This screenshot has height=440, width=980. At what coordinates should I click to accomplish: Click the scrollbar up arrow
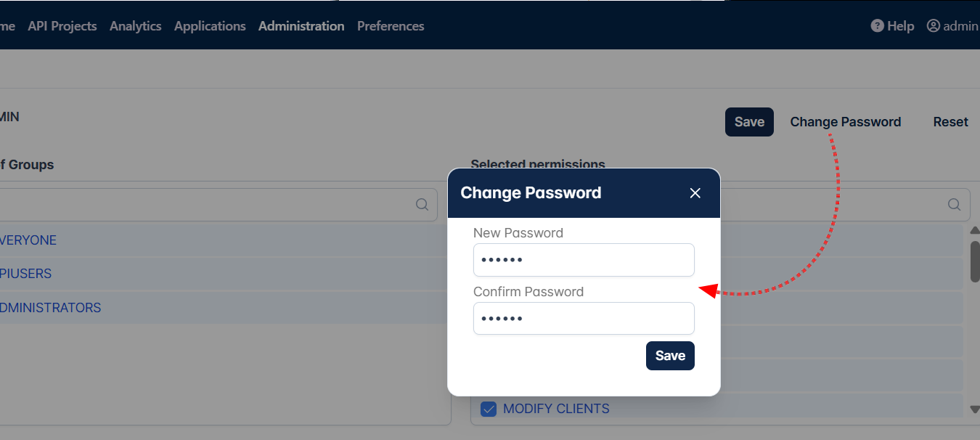pos(975,230)
